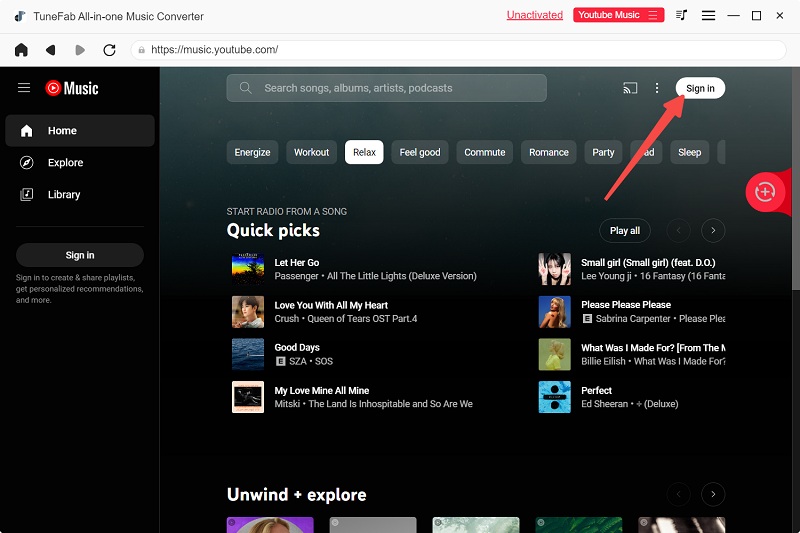Select the Feel good mood chip
The height and width of the screenshot is (533, 800).
click(420, 152)
